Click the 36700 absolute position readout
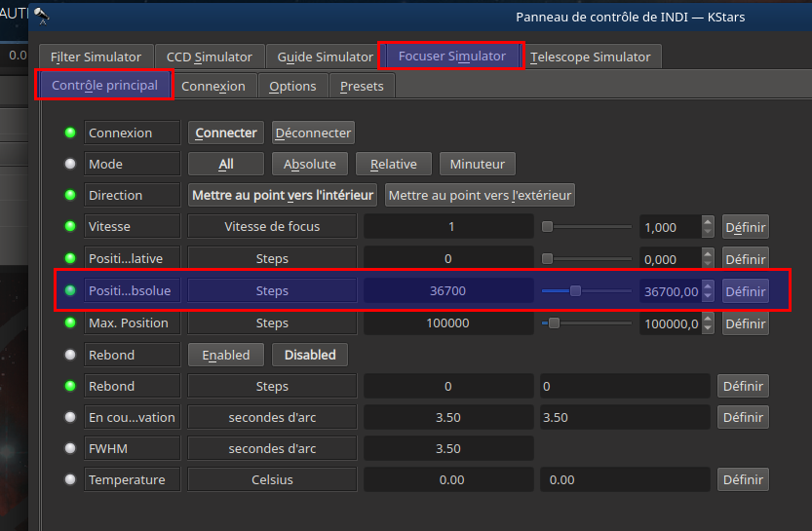Screen dimensions: 812x531 click(x=448, y=290)
